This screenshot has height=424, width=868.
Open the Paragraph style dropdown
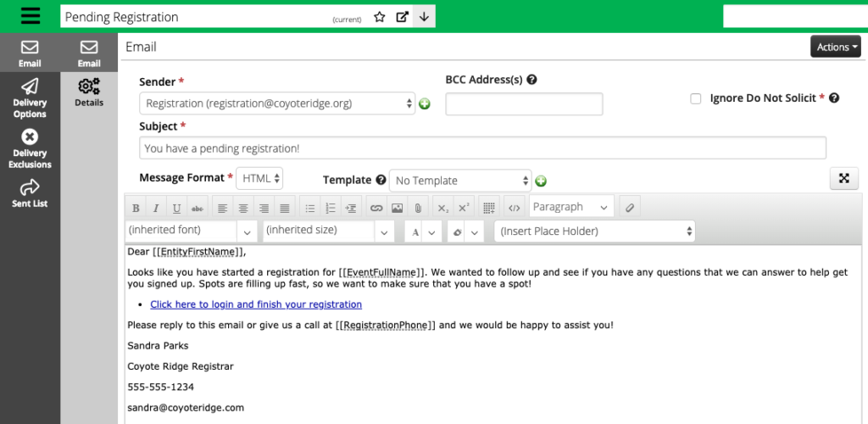coord(570,207)
